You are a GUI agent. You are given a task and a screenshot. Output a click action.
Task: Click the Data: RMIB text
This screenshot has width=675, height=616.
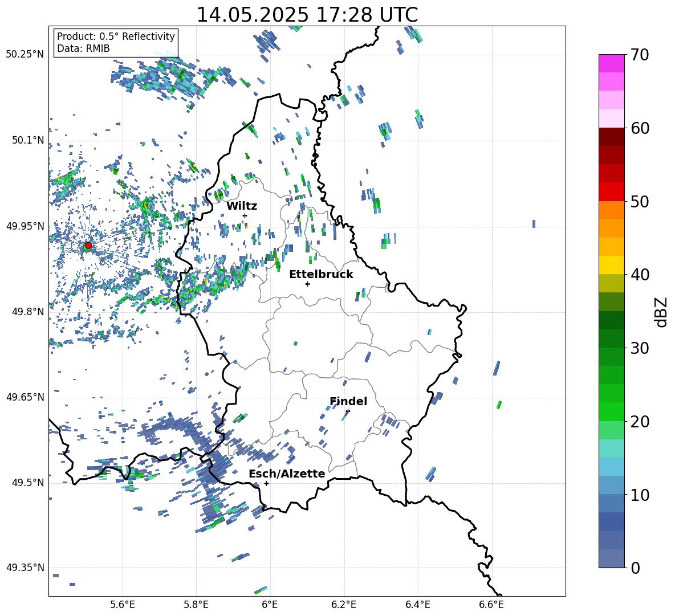[83, 48]
